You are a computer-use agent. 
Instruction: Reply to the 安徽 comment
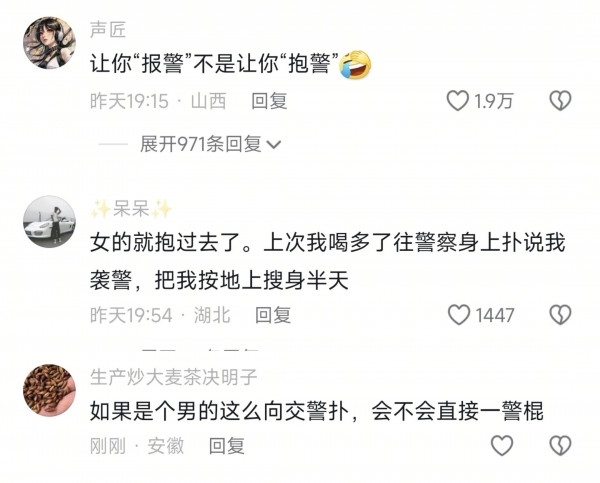point(227,446)
